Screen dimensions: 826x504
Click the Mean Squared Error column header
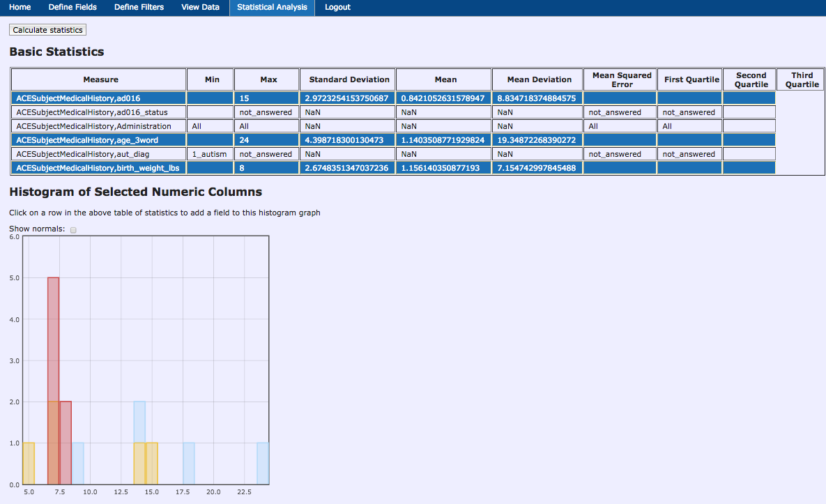point(621,79)
